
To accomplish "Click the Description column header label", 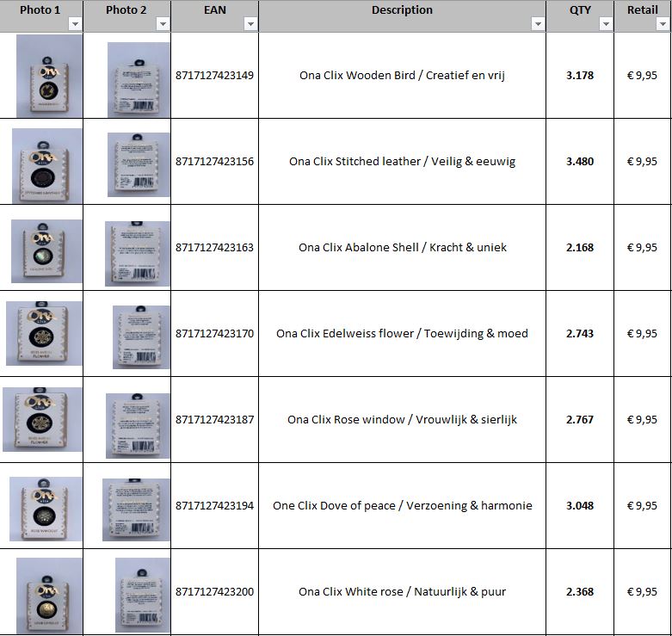I will (402, 9).
